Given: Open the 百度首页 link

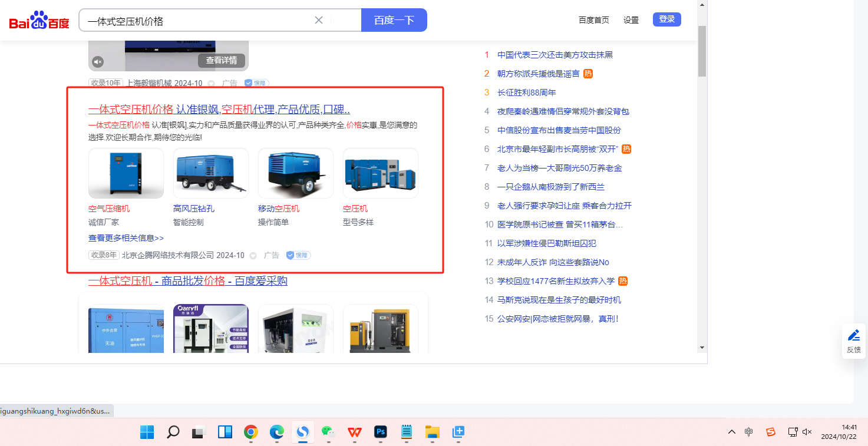Looking at the screenshot, I should (x=594, y=20).
